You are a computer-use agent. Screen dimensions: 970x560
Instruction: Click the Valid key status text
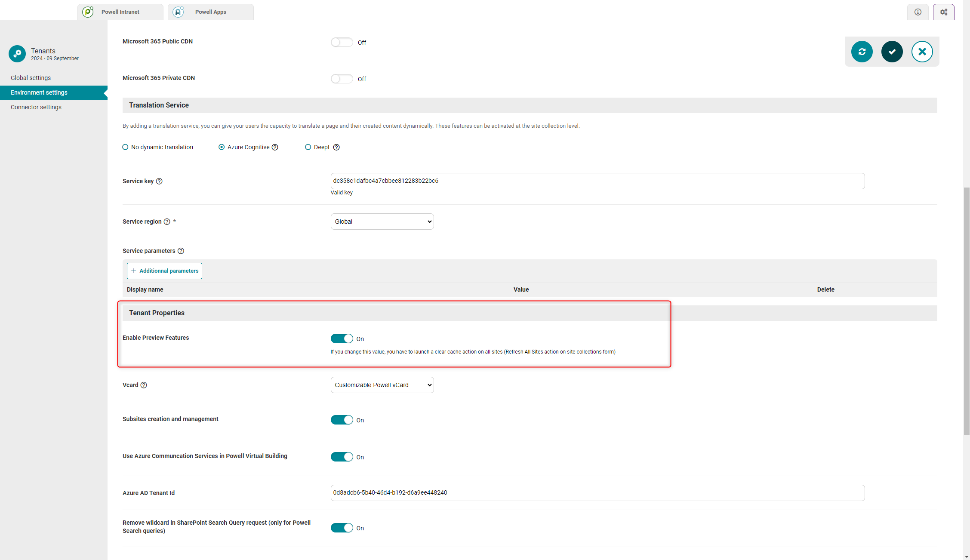point(342,193)
